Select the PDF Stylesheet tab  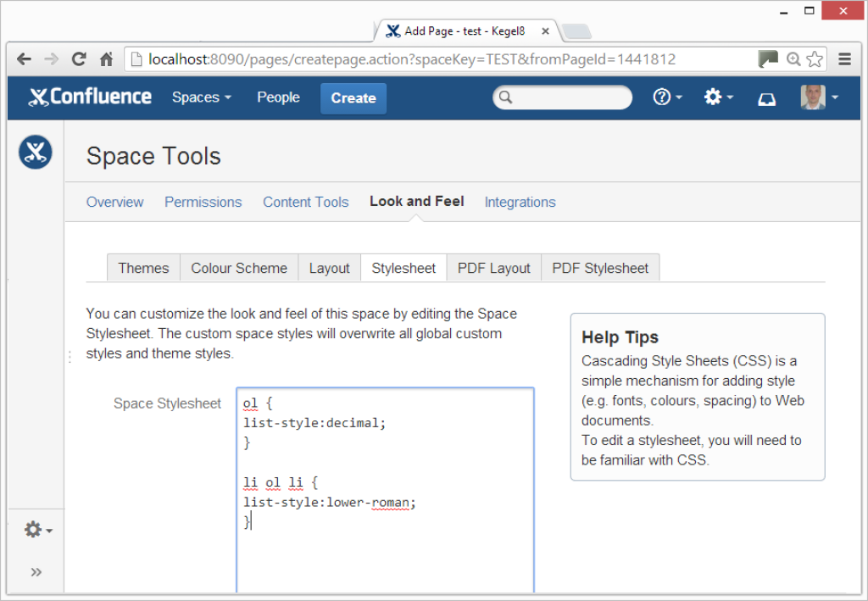click(x=600, y=268)
